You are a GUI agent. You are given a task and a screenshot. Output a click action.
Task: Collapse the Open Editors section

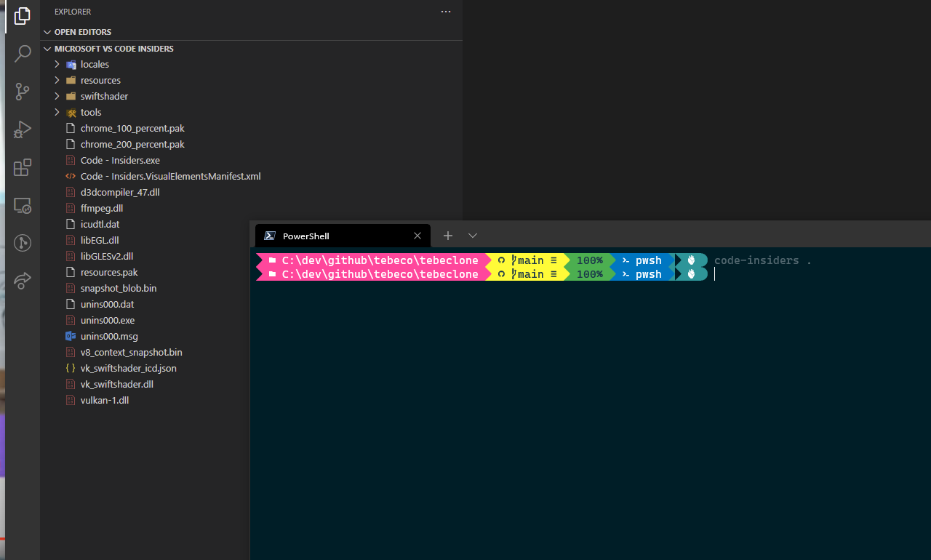[47, 31]
